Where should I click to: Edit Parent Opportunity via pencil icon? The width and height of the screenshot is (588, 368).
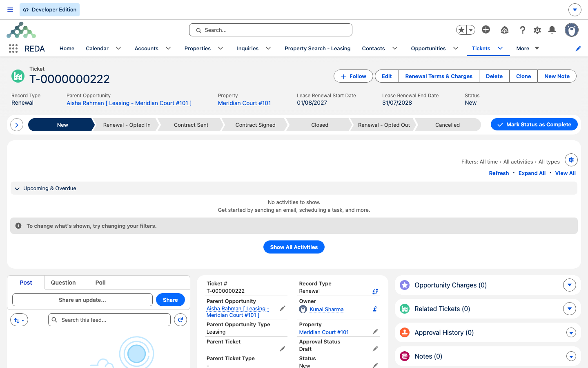(x=283, y=309)
